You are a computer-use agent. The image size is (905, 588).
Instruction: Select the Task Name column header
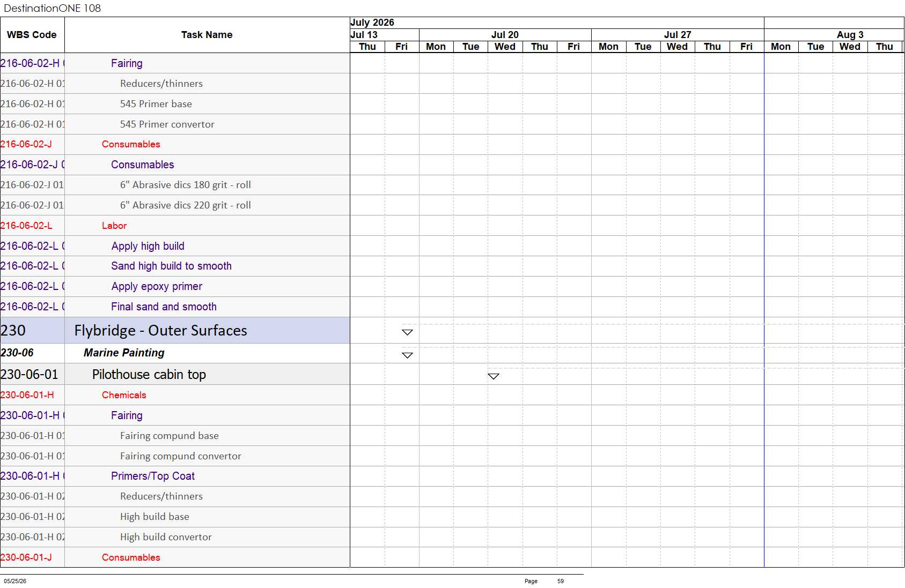click(x=207, y=35)
